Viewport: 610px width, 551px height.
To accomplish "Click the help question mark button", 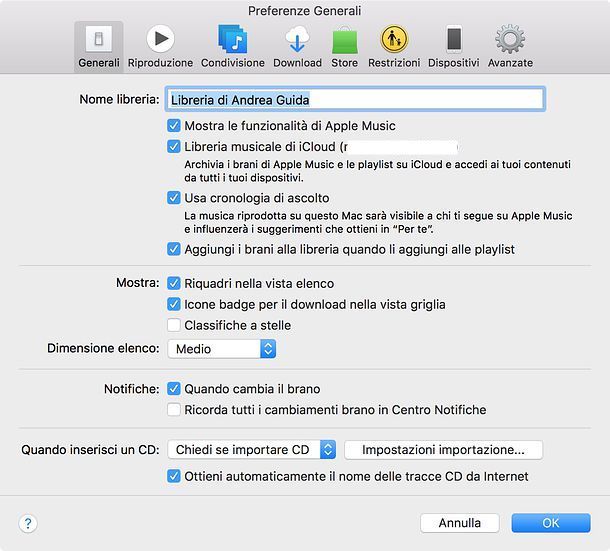I will click(x=28, y=523).
